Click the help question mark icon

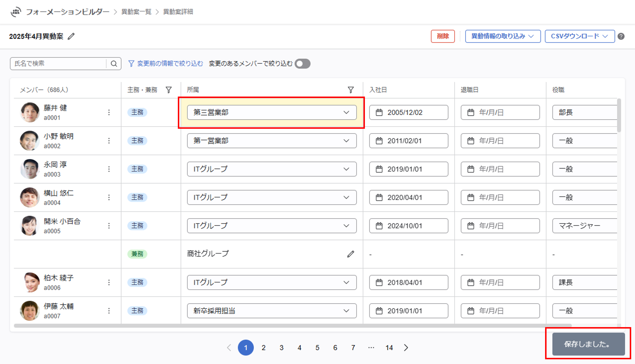coord(621,36)
